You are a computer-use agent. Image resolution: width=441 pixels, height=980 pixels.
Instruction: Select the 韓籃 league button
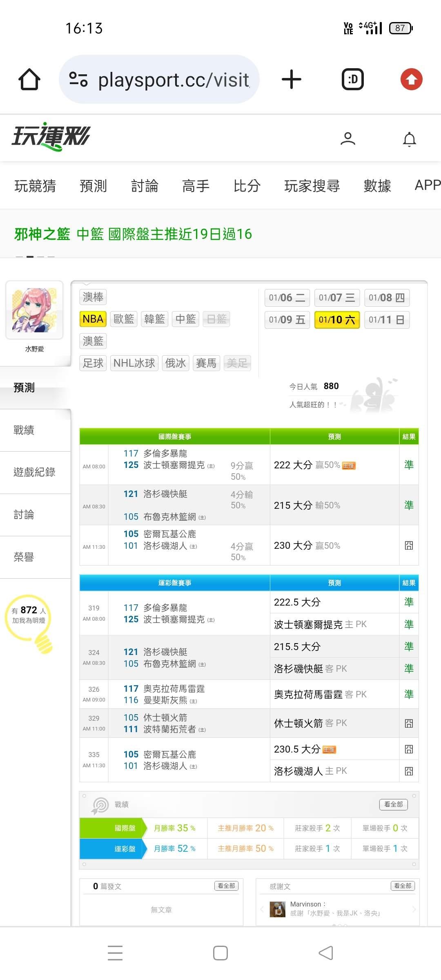155,319
